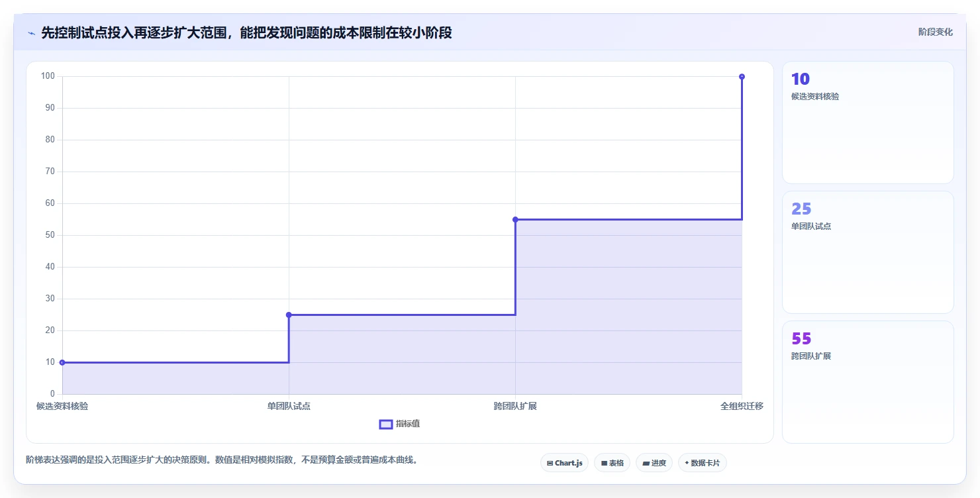Click the footnote text starting 阶梯表达强调的是
Viewport: 980px width, 498px height.
(221, 460)
